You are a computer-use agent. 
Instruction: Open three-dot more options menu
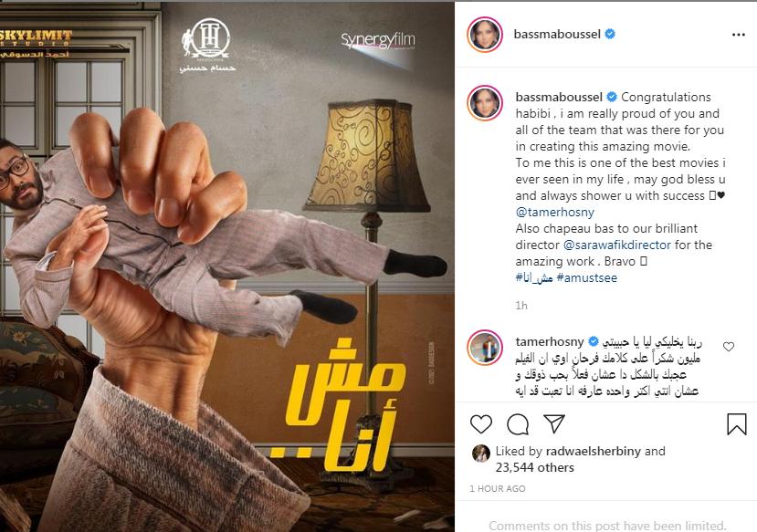coord(738,35)
